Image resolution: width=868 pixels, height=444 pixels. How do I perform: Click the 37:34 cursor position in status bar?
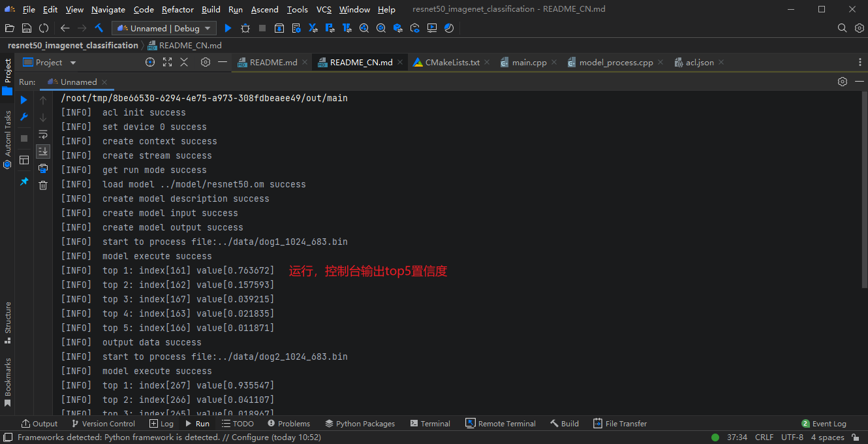tap(737, 437)
